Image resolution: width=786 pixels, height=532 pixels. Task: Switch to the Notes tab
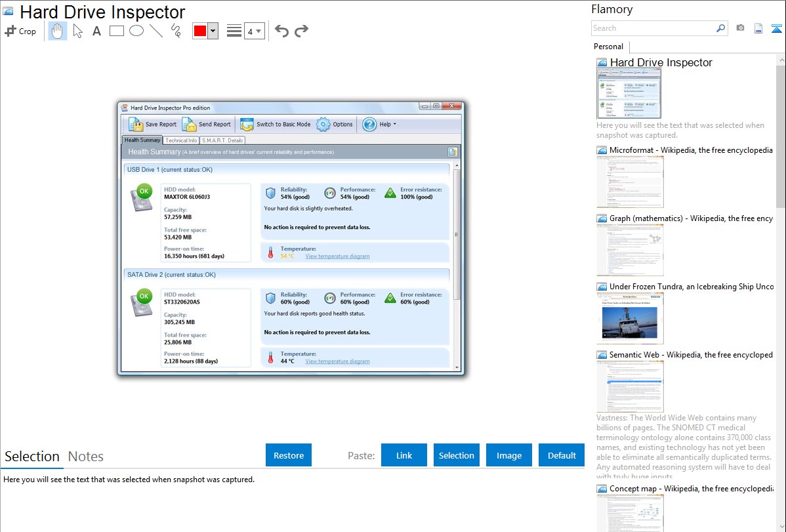(x=86, y=457)
